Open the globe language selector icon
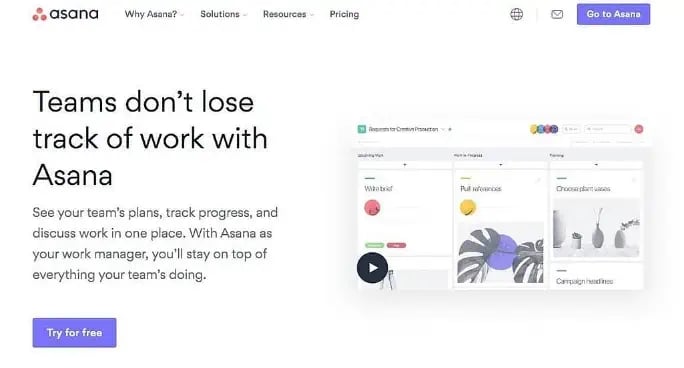The width and height of the screenshot is (684, 368). tap(516, 14)
